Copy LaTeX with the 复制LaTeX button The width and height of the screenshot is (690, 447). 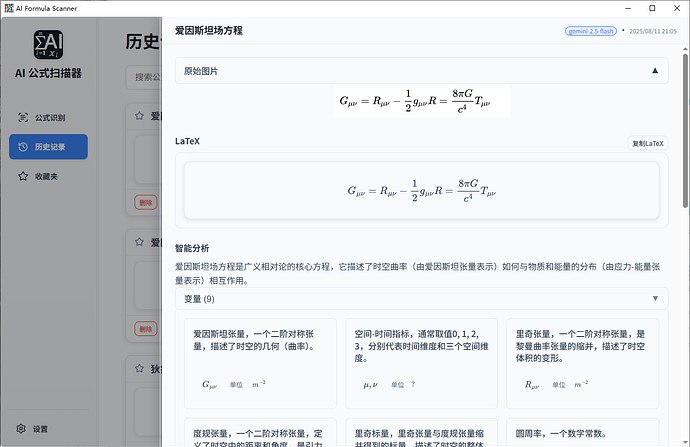coord(648,143)
